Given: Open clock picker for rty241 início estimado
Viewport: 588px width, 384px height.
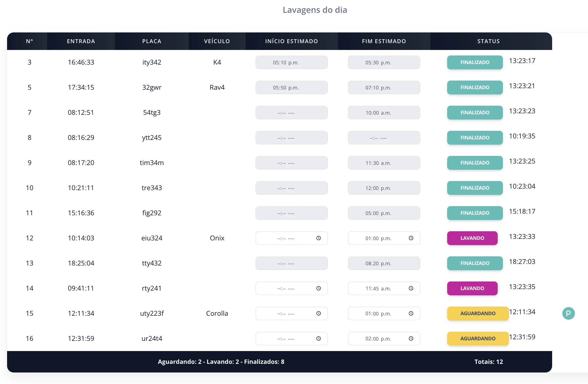Looking at the screenshot, I should (318, 288).
